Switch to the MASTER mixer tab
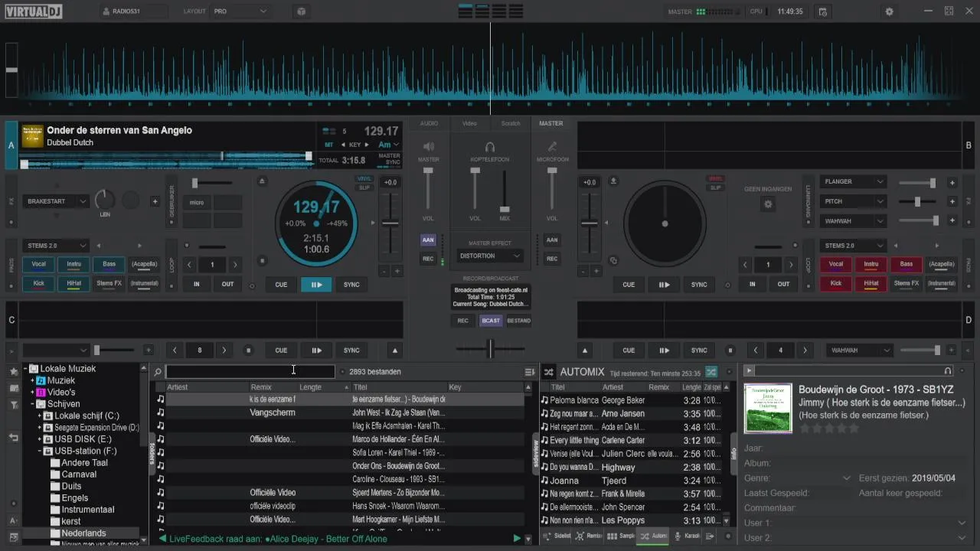Screen dimensions: 980x551 click(x=550, y=123)
